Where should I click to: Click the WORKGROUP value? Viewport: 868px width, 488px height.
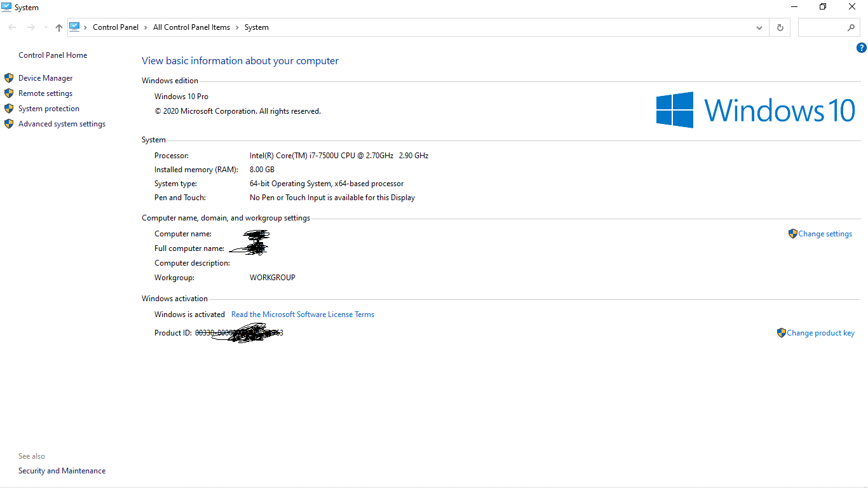(273, 278)
